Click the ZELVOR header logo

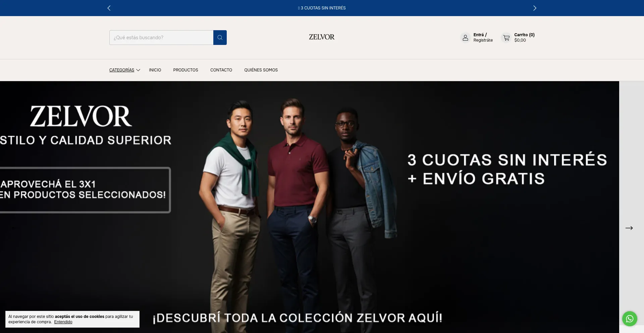322,37
